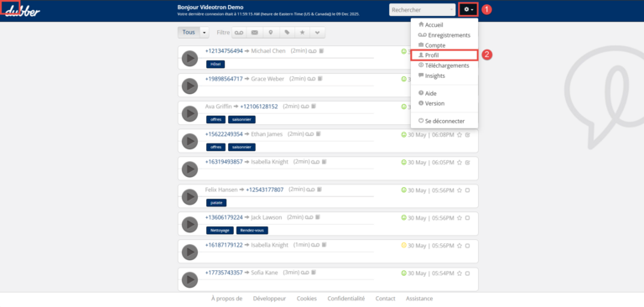Play the +16319493857 Isabella Knight recording

click(190, 169)
